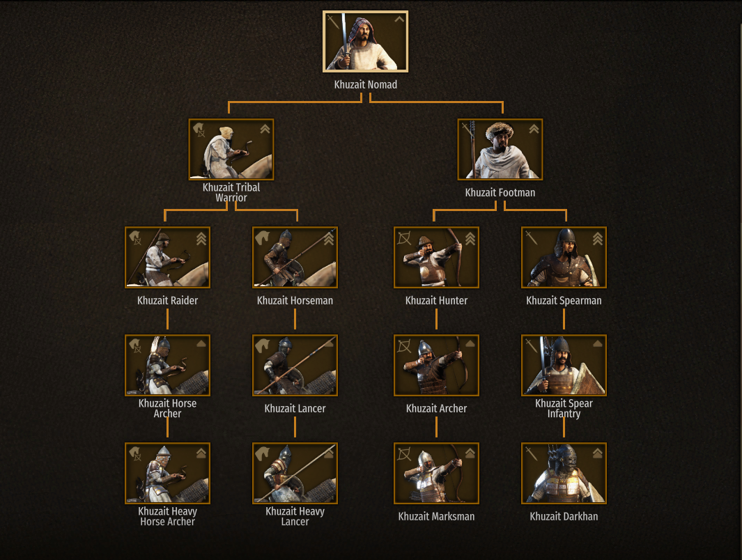Viewport: 742px width, 560px height.
Task: Choose the Khuzait Horseman portrait
Action: 295,257
